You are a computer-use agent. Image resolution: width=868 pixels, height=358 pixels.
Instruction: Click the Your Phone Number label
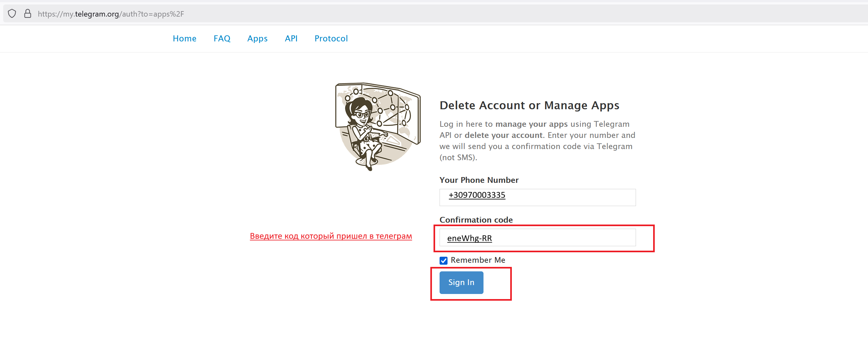click(x=478, y=180)
